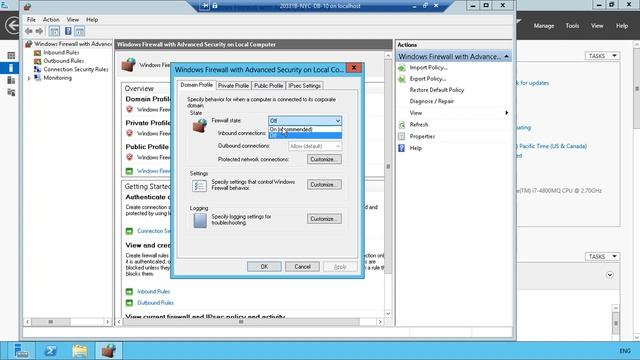Click OK in the properties dialog
This screenshot has width=640, height=360.
click(264, 267)
